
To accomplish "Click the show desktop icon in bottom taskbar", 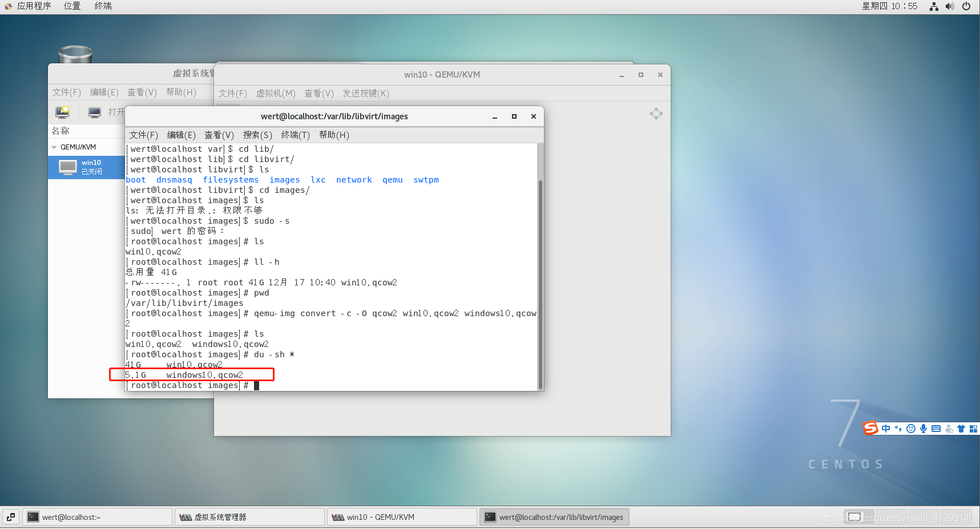I will (10, 517).
